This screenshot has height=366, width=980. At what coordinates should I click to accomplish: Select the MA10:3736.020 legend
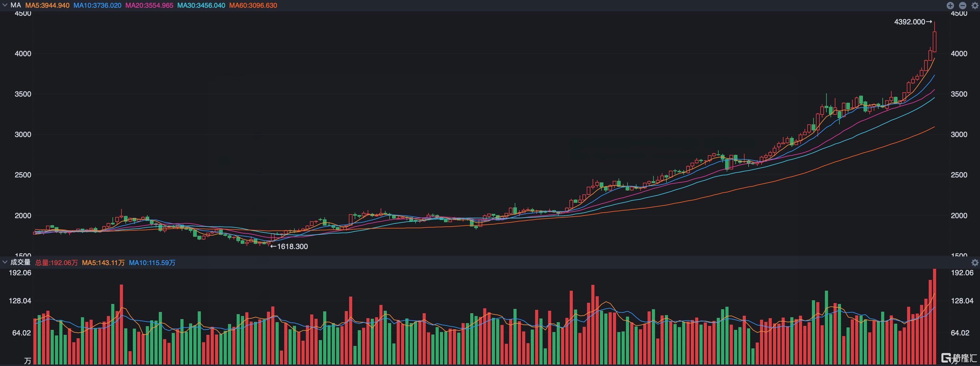pyautogui.click(x=97, y=5)
